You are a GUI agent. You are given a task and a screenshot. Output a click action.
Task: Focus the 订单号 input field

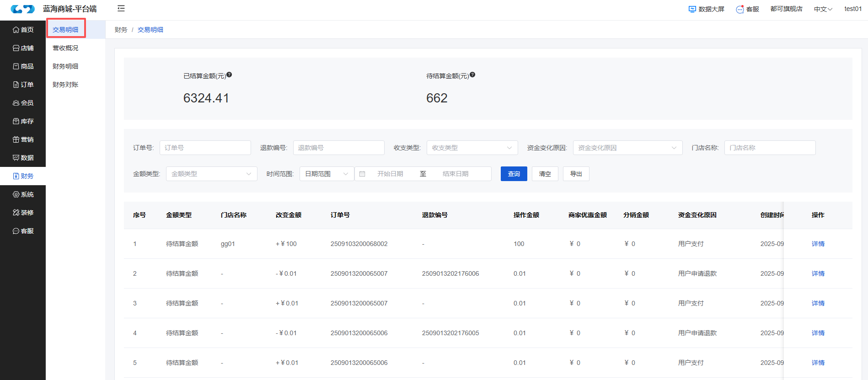point(205,148)
